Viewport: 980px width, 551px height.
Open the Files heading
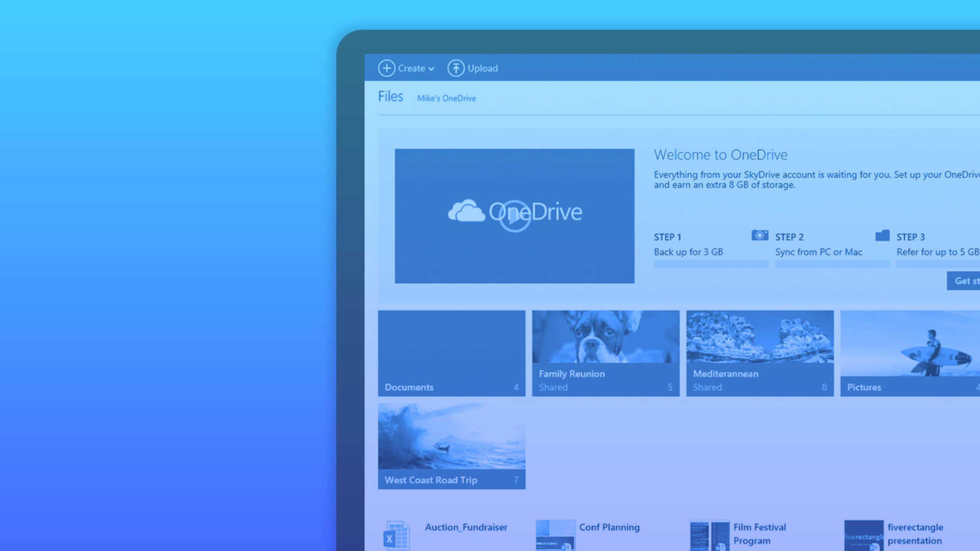click(x=390, y=96)
